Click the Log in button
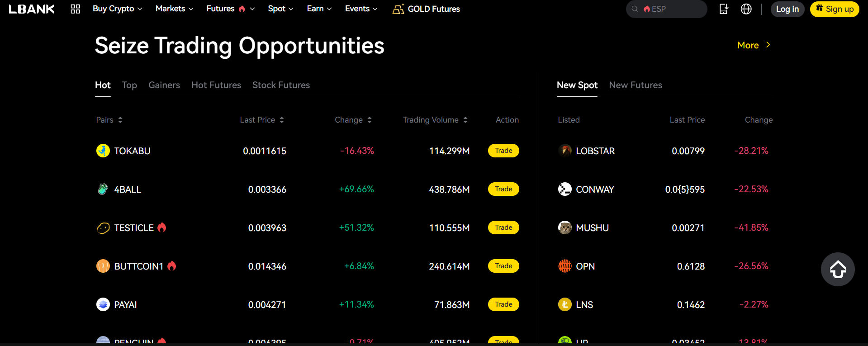Image resolution: width=868 pixels, height=346 pixels. point(787,9)
